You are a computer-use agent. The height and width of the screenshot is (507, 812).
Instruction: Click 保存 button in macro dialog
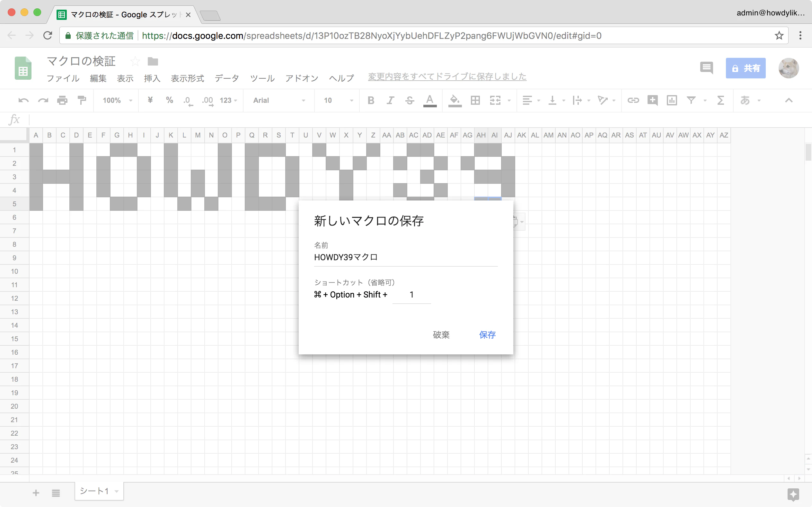487,335
